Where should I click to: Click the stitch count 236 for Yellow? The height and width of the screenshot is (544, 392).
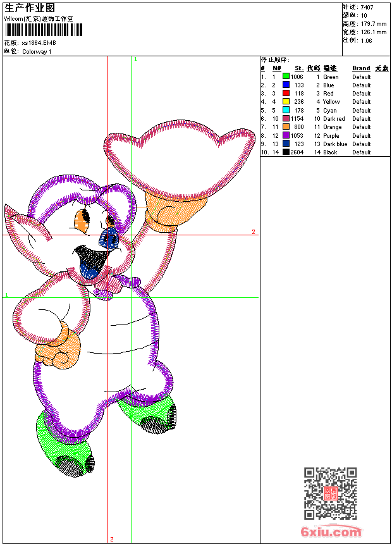pyautogui.click(x=299, y=102)
